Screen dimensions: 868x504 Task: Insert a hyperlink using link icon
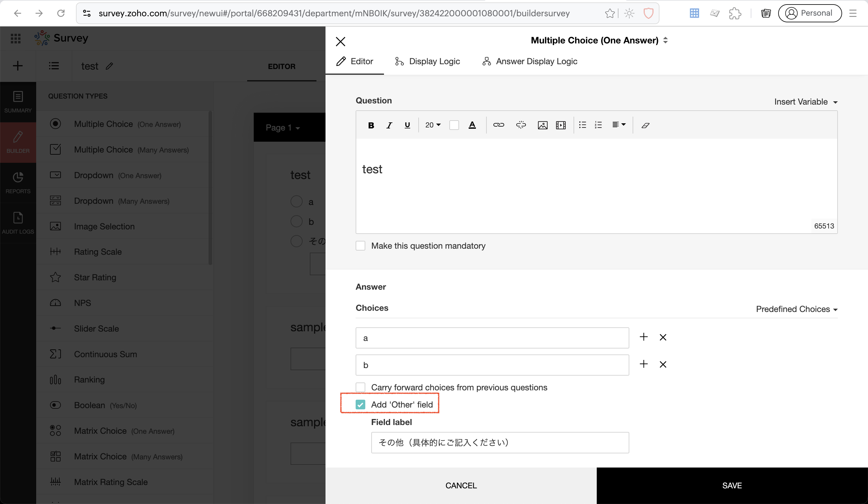pyautogui.click(x=498, y=125)
